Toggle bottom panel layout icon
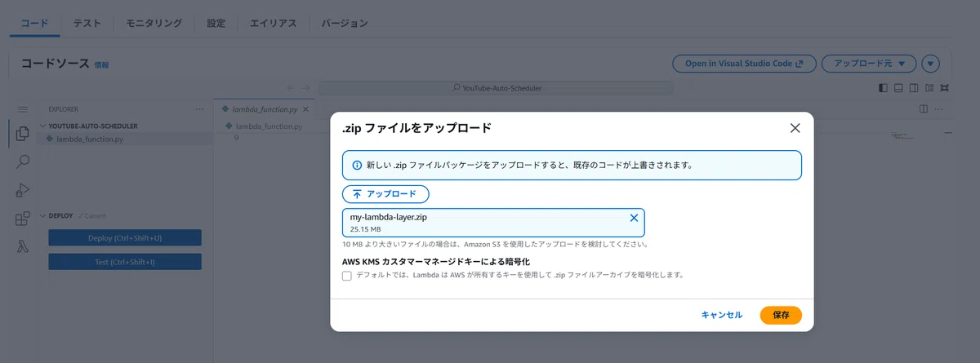The width and height of the screenshot is (980, 363). 898,88
